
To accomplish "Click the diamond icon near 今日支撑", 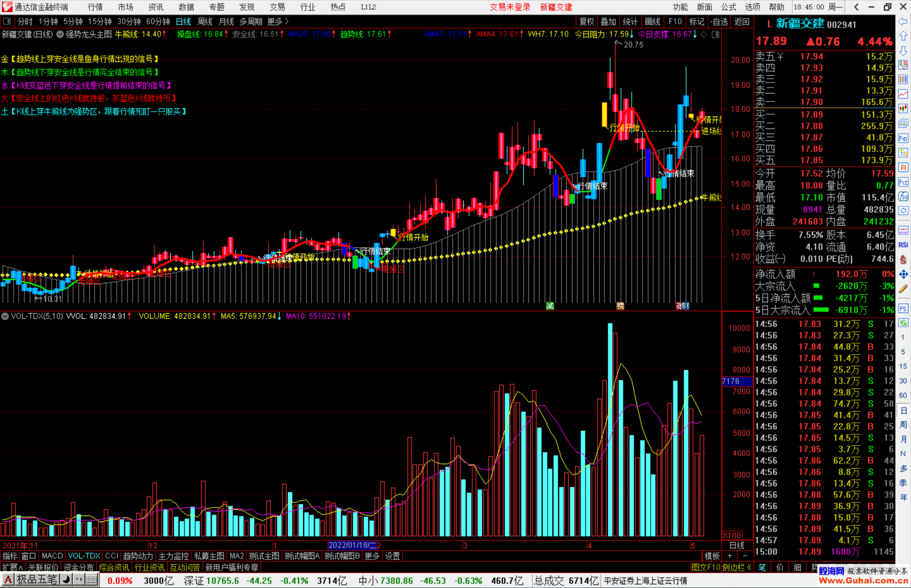I will pos(704,35).
